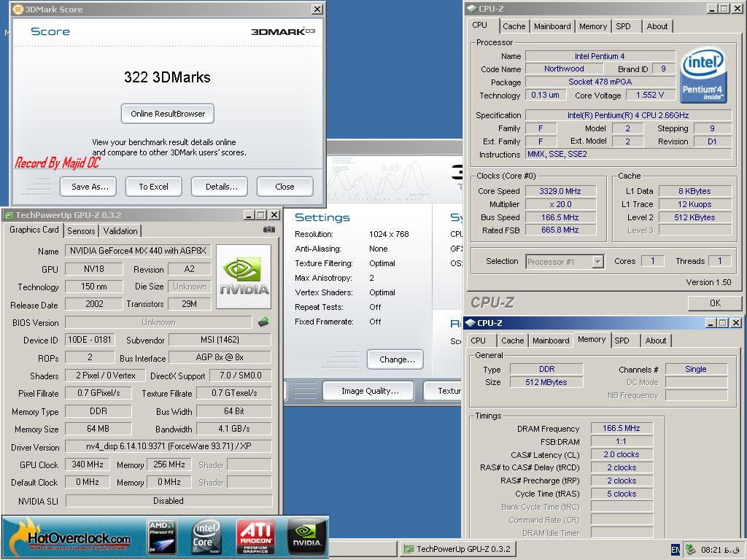Viewport: 747px width, 560px height.
Task: Open the Validation tab in GPU-Z
Action: (x=120, y=231)
